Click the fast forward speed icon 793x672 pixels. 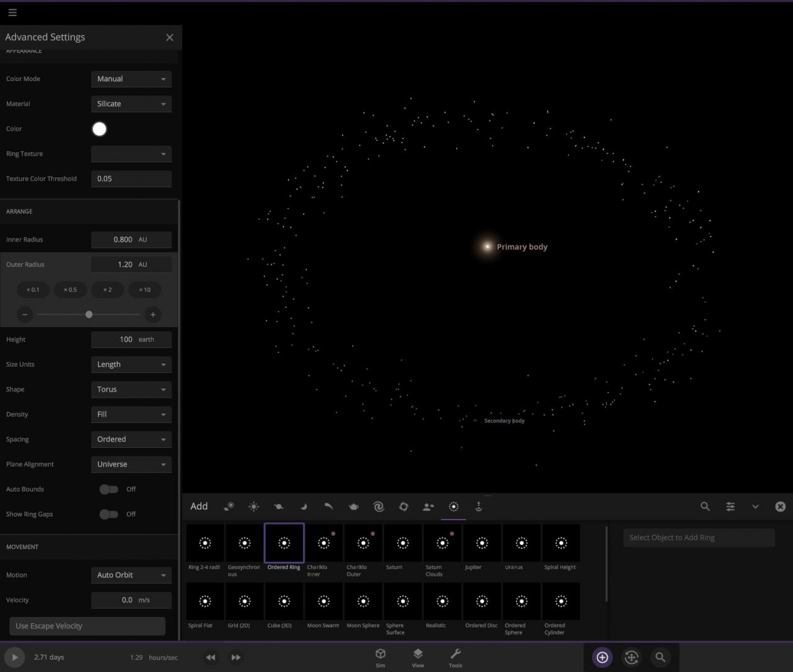(236, 657)
